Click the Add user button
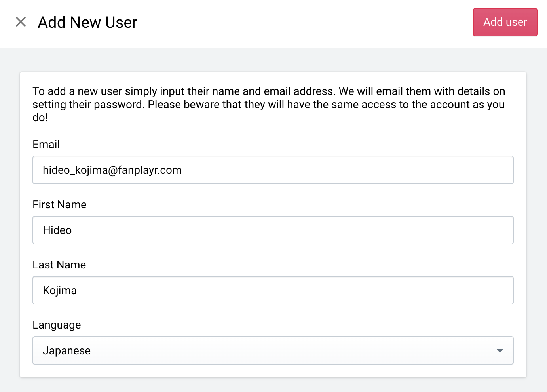This screenshot has height=392, width=547. 505,22
